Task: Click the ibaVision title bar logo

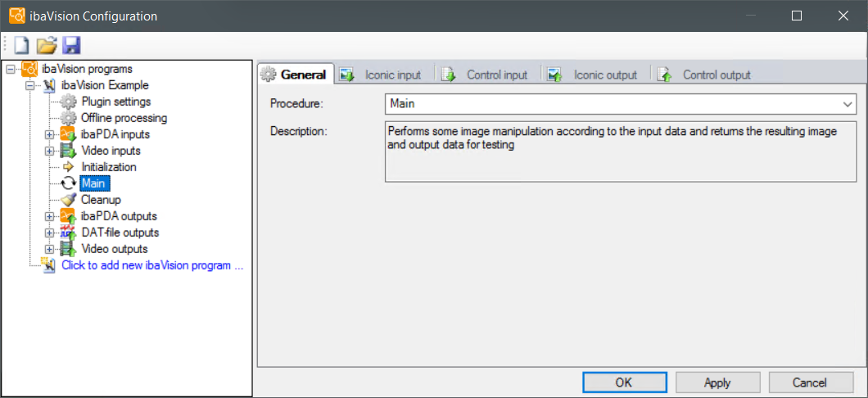Action: click(x=18, y=16)
